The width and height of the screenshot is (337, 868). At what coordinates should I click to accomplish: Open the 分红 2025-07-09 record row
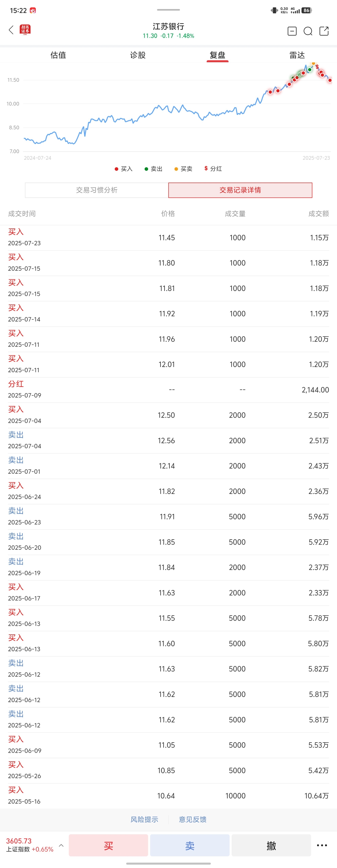click(168, 390)
